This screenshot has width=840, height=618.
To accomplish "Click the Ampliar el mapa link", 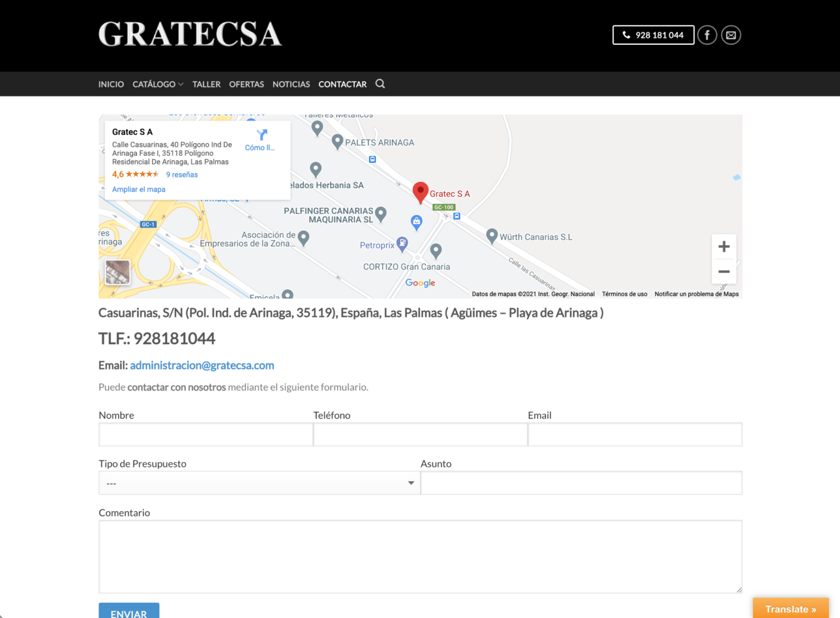I will point(139,190).
